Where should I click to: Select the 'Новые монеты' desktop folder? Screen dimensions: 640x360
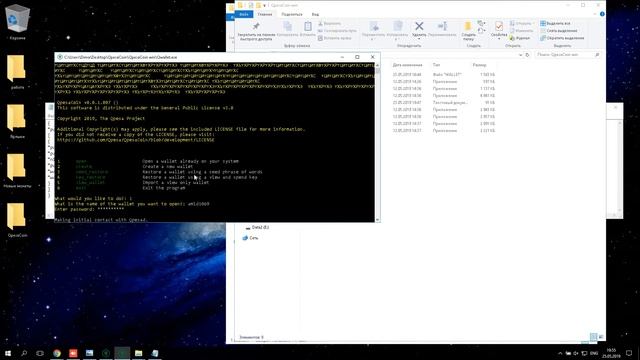point(17,171)
